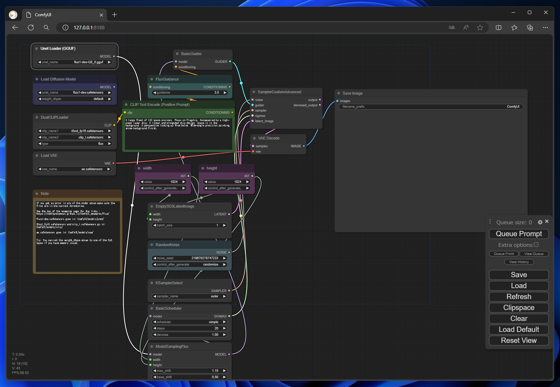This screenshot has height=387, width=560.
Task: View site information icon in address bar
Action: 65,27
